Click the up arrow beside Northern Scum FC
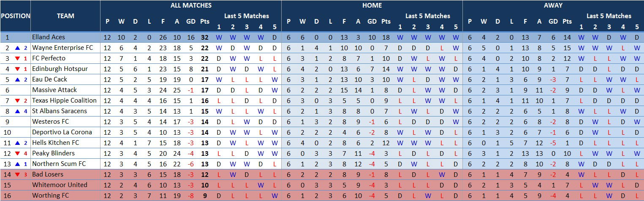644x201 pixels. click(x=17, y=164)
